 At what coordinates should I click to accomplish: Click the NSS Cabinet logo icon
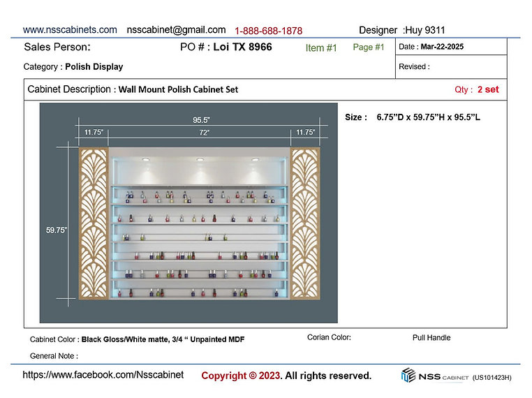coord(408,375)
